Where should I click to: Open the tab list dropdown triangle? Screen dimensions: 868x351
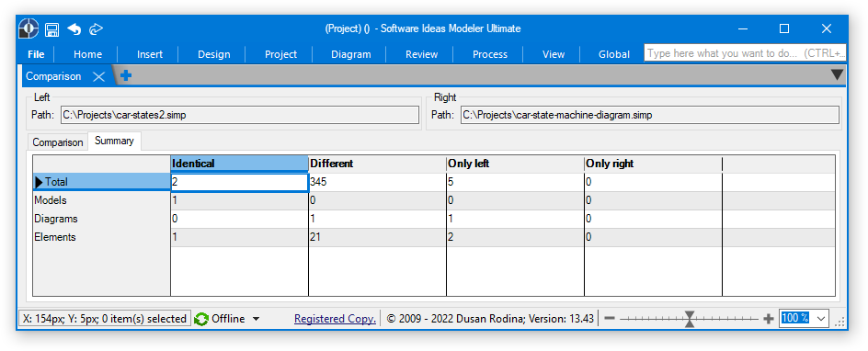pyautogui.click(x=838, y=75)
